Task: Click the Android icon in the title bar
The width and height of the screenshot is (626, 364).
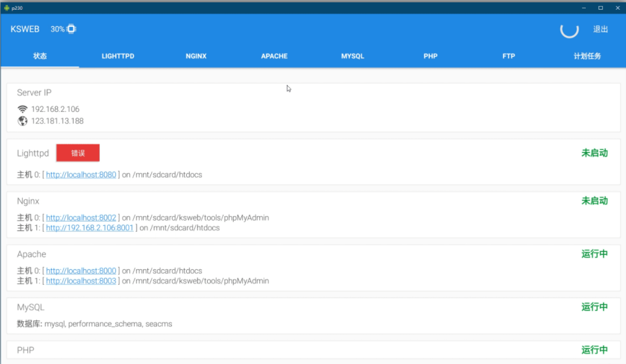Action: click(x=6, y=7)
